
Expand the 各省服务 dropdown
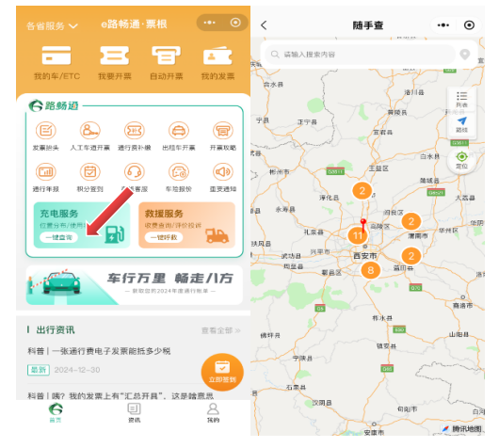coord(52,25)
